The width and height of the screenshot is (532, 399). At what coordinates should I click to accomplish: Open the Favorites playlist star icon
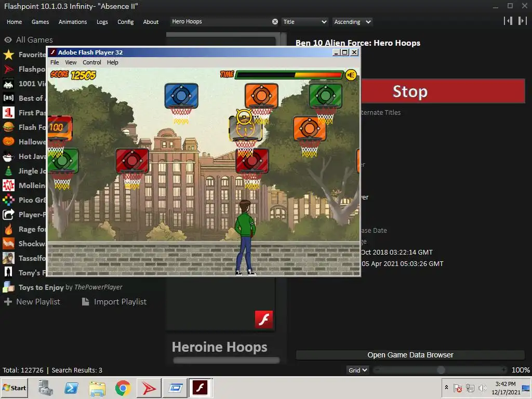pos(8,55)
